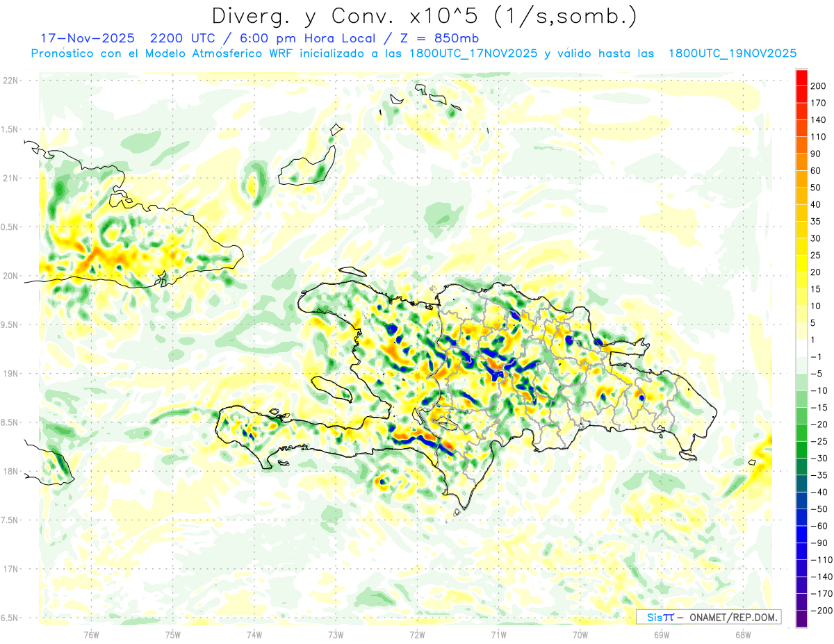
Task: Click the white swatch between 1 and -1
Action: [x=802, y=348]
